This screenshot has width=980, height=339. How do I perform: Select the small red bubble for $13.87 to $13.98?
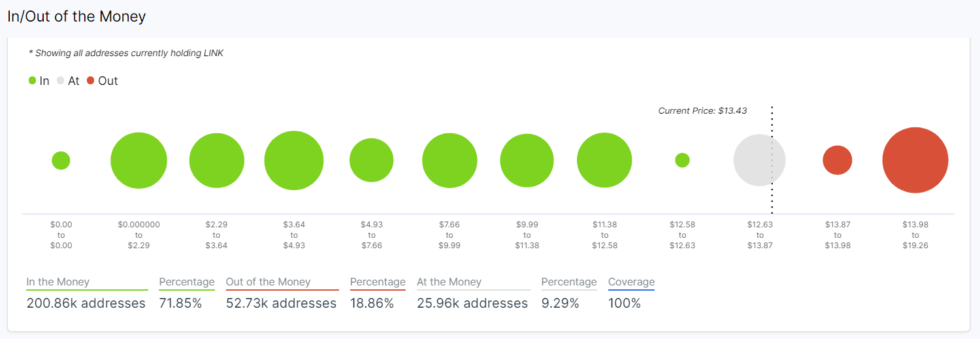[x=838, y=160]
